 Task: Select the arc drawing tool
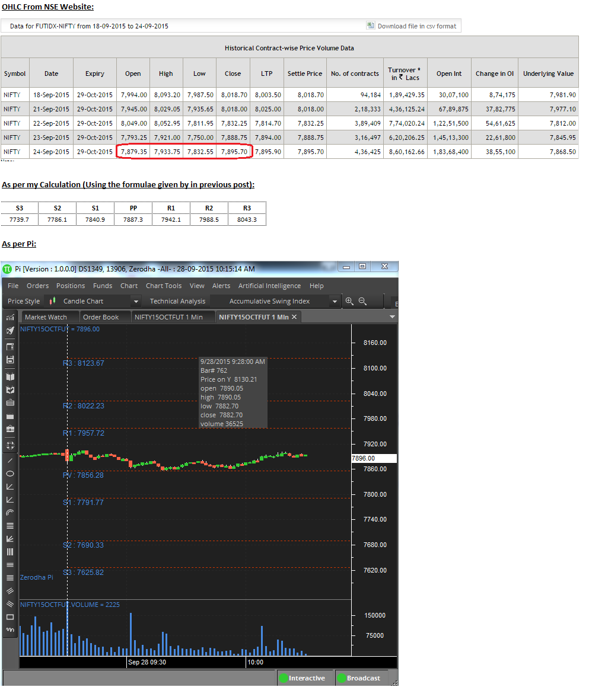coord(10,513)
